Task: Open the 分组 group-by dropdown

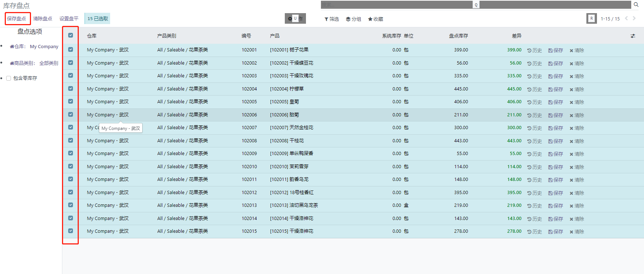Action: click(353, 19)
